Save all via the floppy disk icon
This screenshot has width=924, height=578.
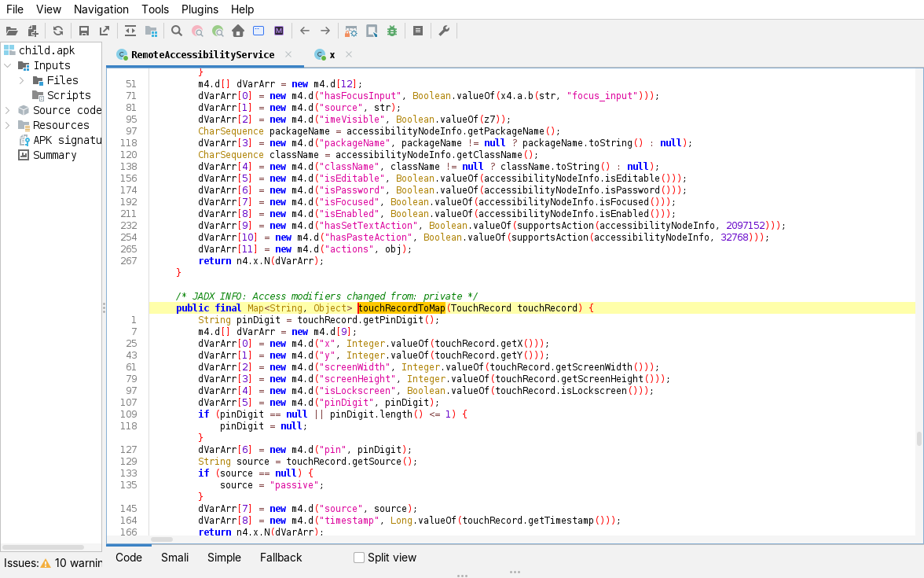coord(83,31)
